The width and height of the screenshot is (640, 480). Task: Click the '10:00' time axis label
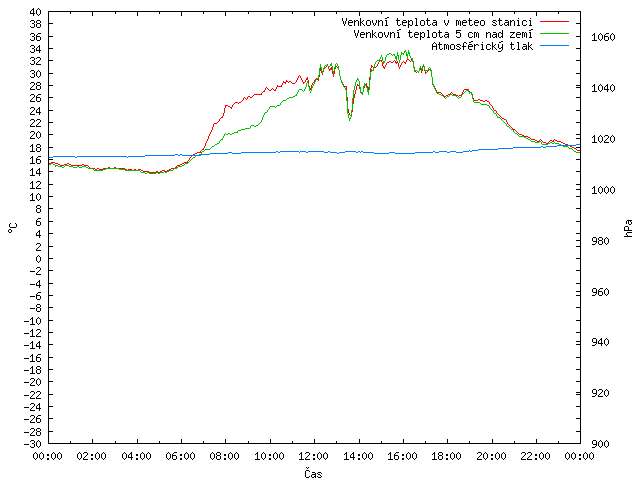(269, 456)
